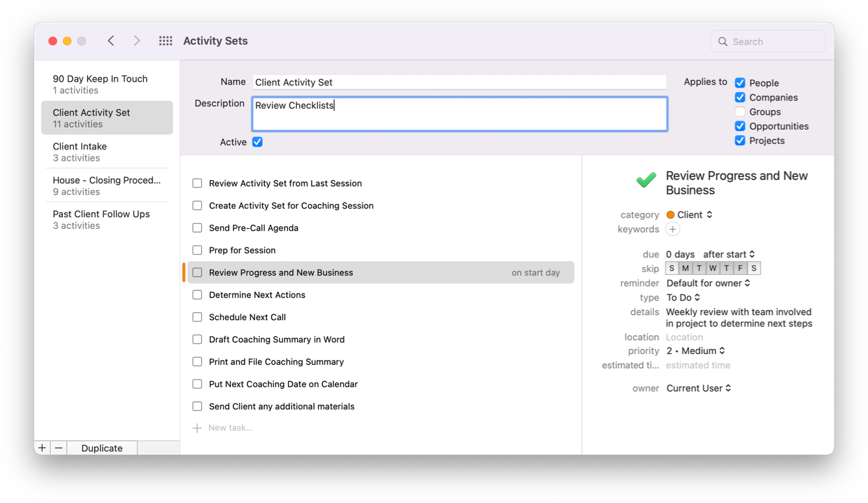The height and width of the screenshot is (503, 868).
Task: Add a keyword using the plus icon
Action: 673,229
